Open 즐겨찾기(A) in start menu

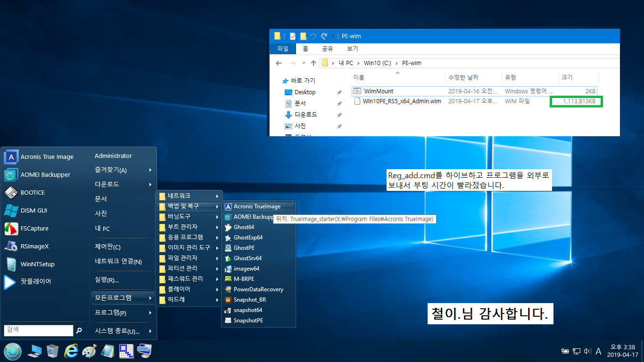pos(123,170)
